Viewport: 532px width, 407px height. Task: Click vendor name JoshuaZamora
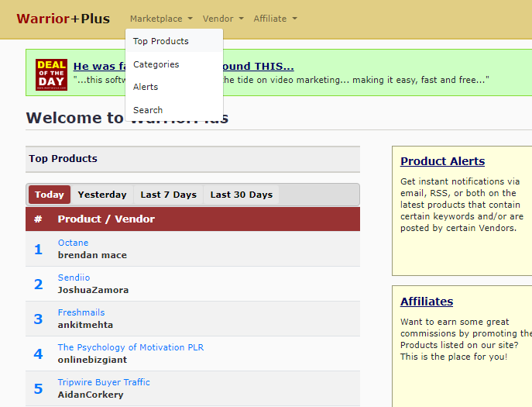point(93,290)
